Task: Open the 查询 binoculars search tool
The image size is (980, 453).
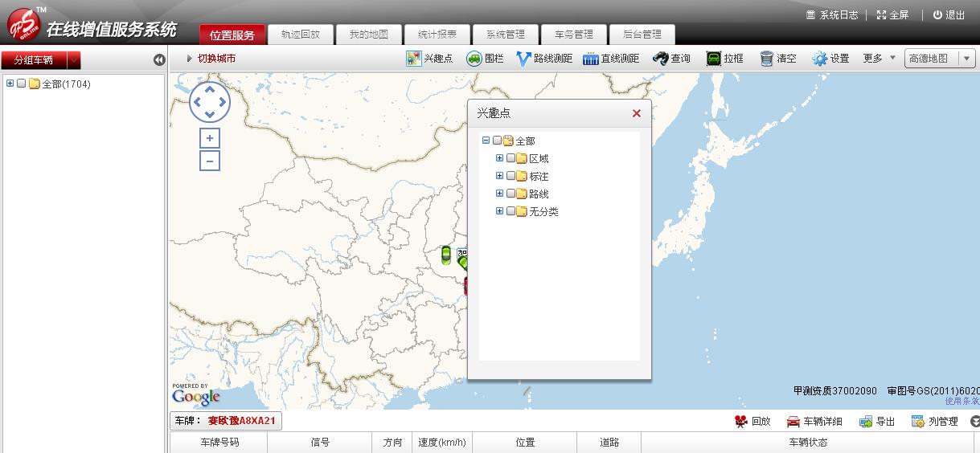Action: pos(661,59)
